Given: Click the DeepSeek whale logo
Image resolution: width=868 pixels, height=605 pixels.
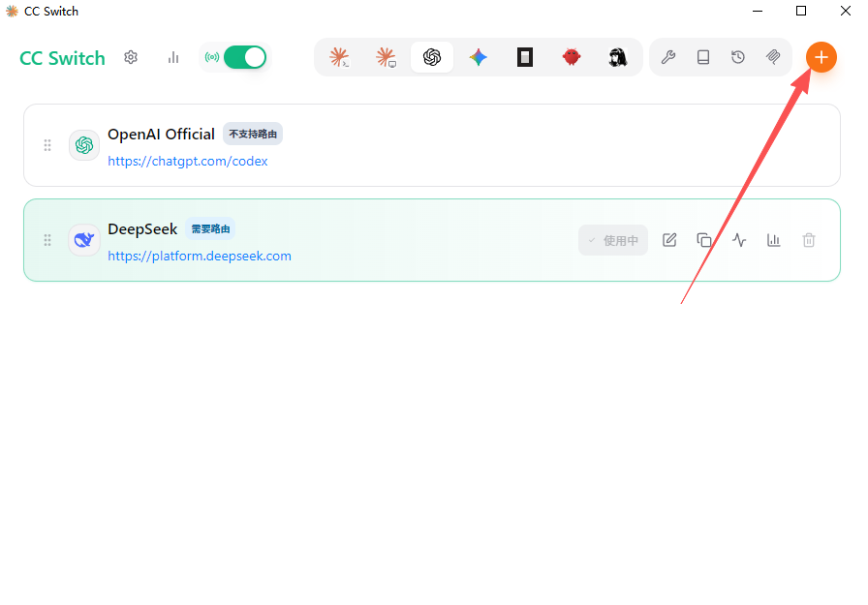Looking at the screenshot, I should [x=84, y=240].
